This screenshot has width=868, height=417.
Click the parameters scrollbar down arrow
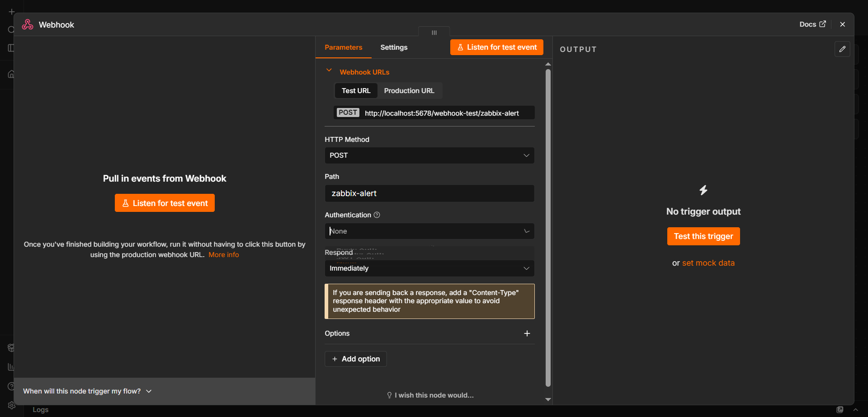(548, 400)
